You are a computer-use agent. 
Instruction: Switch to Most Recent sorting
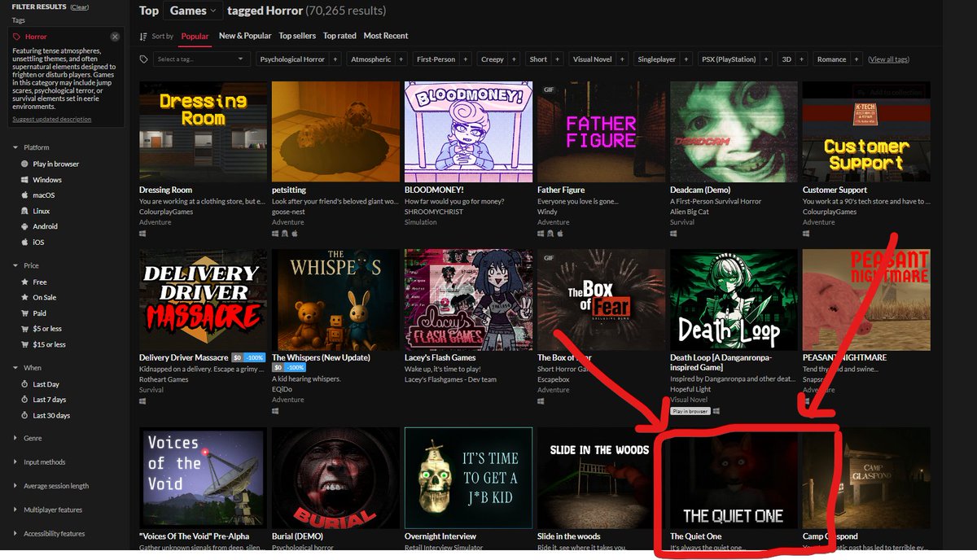point(386,36)
